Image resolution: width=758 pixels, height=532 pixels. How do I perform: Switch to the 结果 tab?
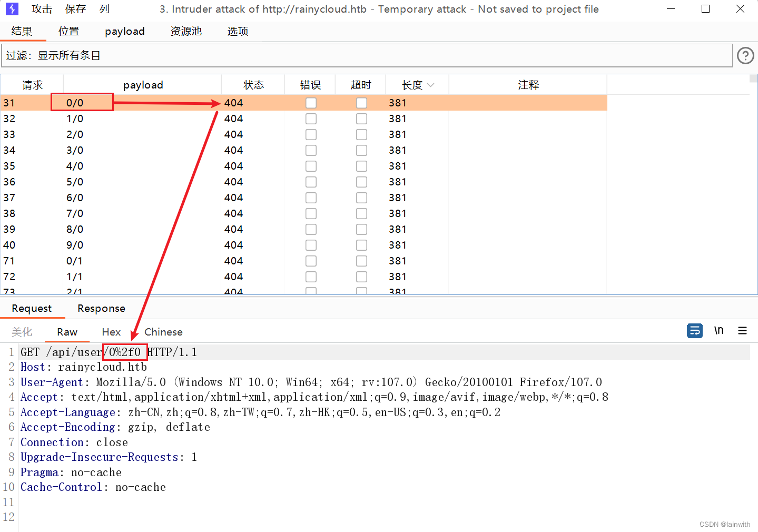pyautogui.click(x=22, y=31)
